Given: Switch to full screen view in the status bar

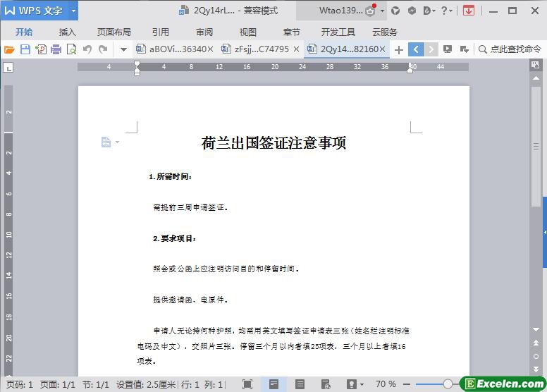Looking at the screenshot, I should pyautogui.click(x=247, y=384).
